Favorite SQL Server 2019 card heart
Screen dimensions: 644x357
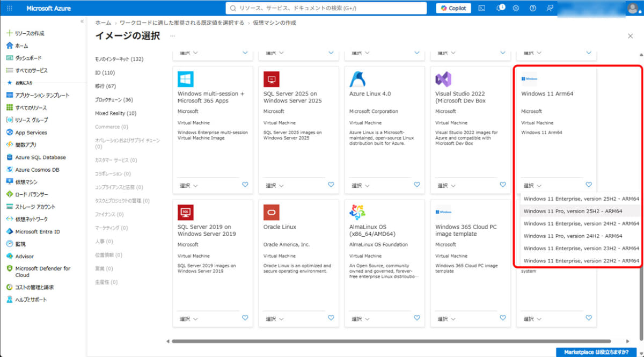(x=245, y=318)
